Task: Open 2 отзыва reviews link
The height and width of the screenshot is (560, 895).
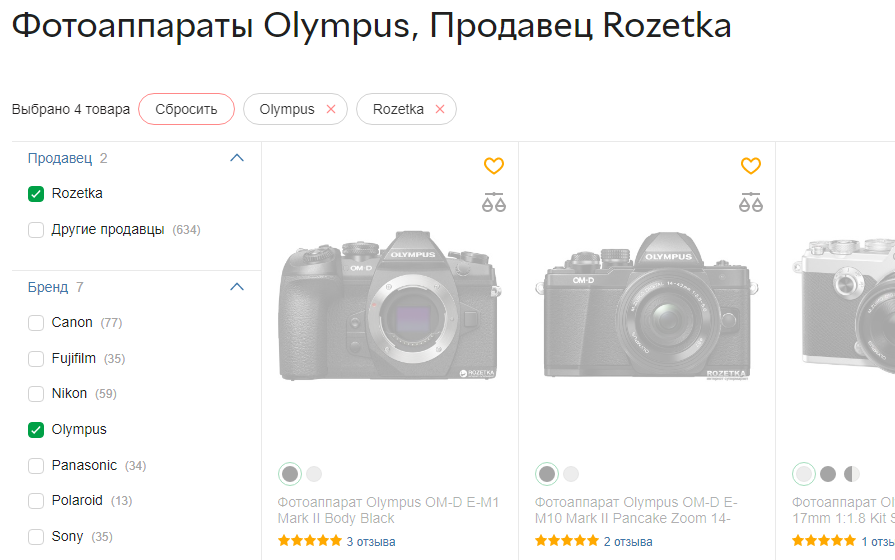Action: pos(627,542)
